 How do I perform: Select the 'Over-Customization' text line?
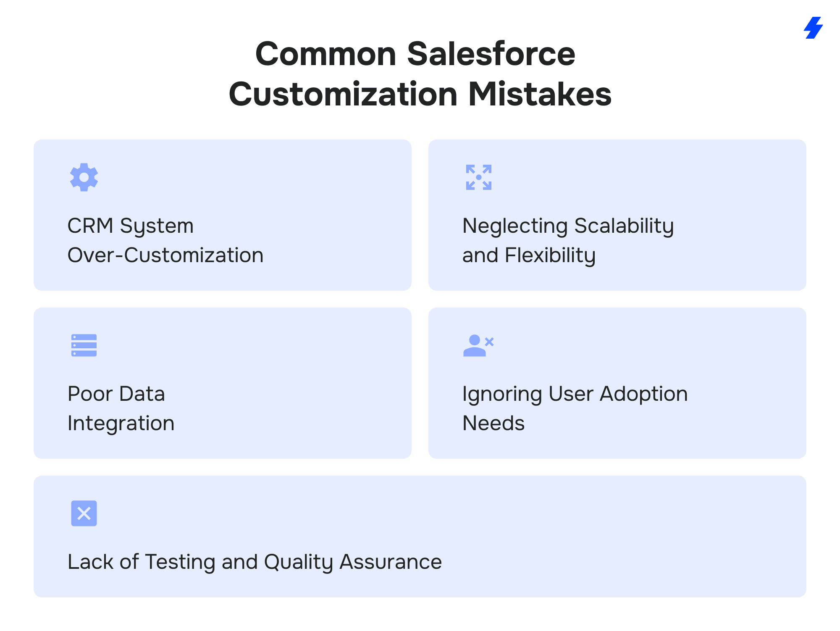point(165,255)
